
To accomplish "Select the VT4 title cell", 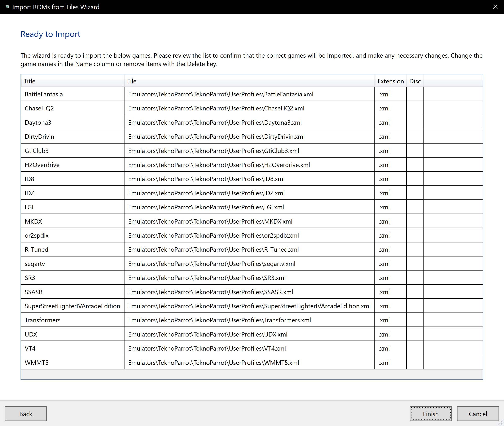I will (x=73, y=348).
